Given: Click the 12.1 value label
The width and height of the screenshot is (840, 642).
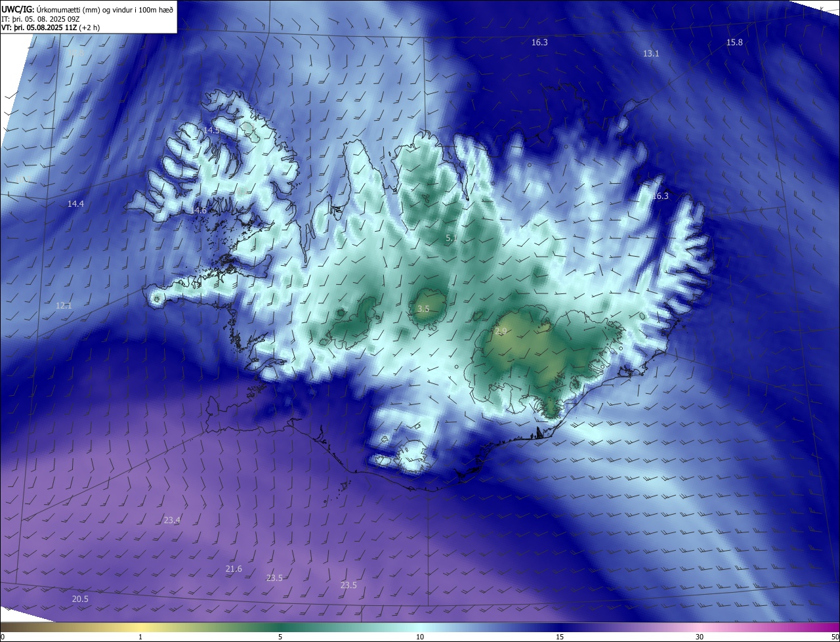Looking at the screenshot, I should tap(64, 306).
